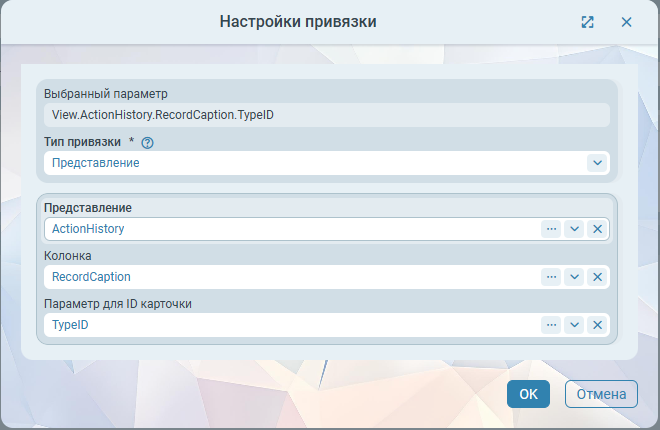
Task: Click into the RecordCaption text field
Action: (290, 277)
